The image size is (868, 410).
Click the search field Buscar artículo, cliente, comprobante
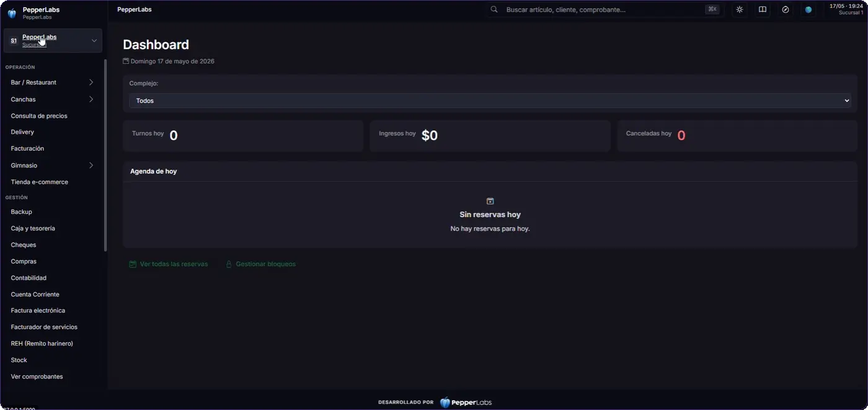pyautogui.click(x=603, y=9)
